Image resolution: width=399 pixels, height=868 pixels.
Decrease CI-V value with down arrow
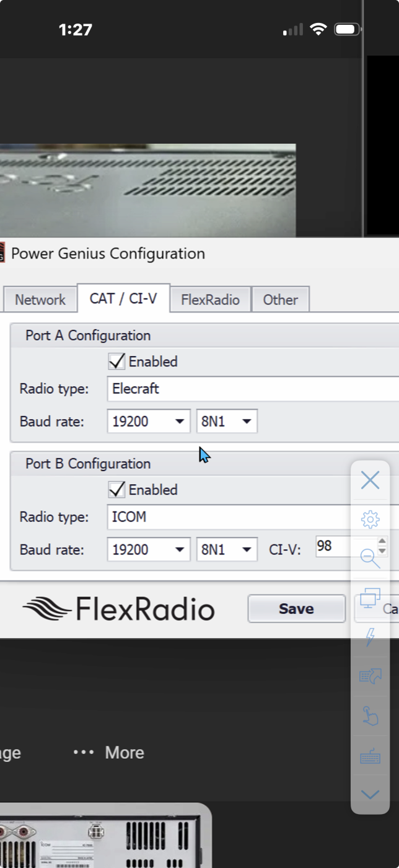[x=382, y=551]
